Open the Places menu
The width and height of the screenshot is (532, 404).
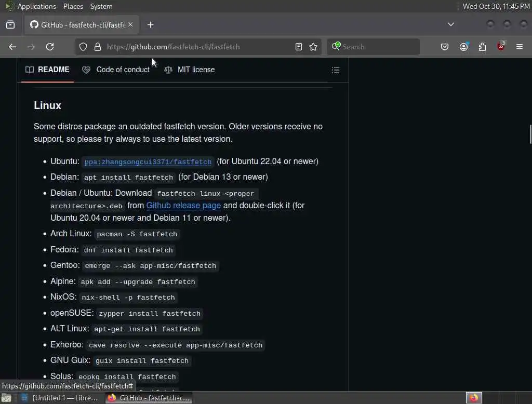[73, 6]
